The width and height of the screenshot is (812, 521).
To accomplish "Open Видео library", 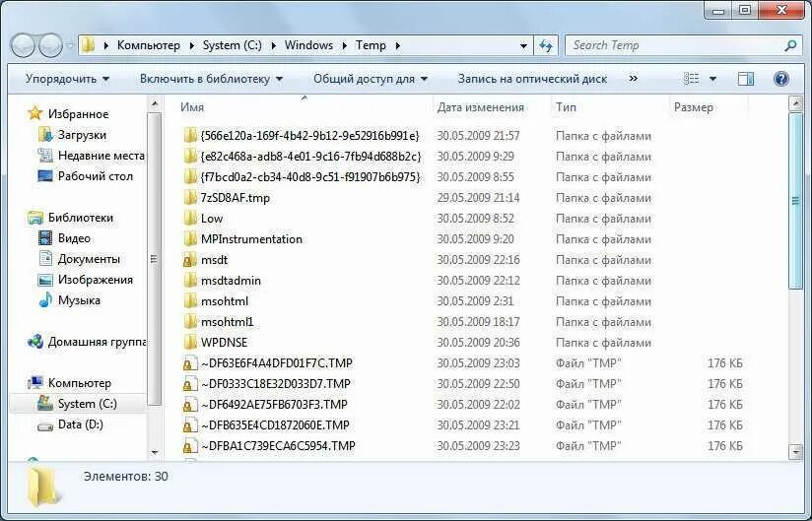I will pyautogui.click(x=74, y=238).
